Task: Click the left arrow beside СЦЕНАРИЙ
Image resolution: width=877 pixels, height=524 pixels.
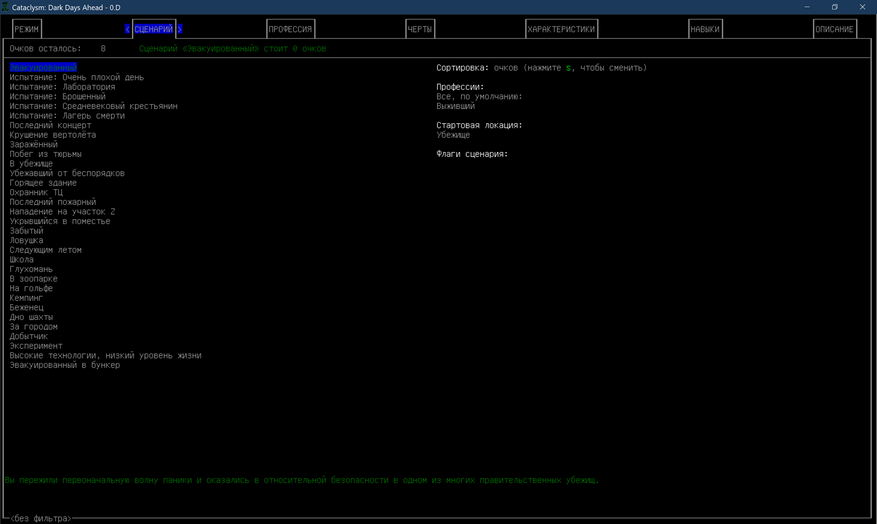Action: pyautogui.click(x=128, y=29)
